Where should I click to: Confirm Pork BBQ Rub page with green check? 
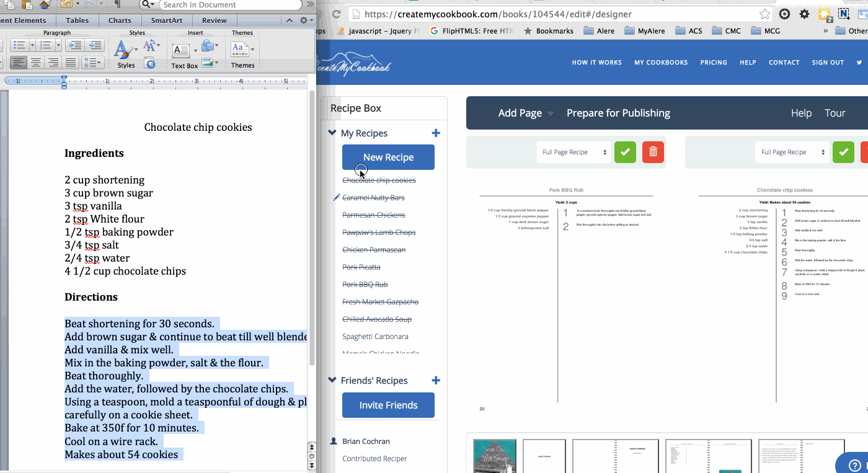click(625, 152)
